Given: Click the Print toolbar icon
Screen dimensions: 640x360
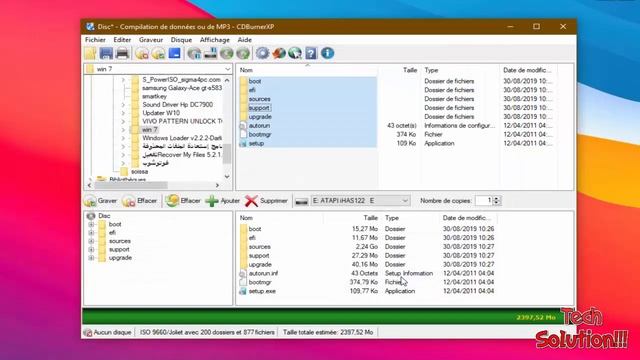Looking at the screenshot, I should click(x=122, y=53).
